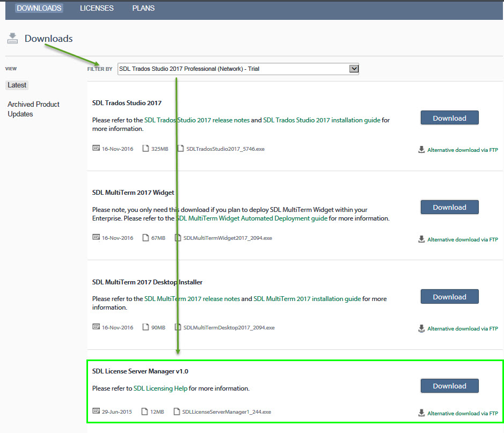Click file size icon beside 12MB
Screen dimensions: 504x433
coord(144,412)
